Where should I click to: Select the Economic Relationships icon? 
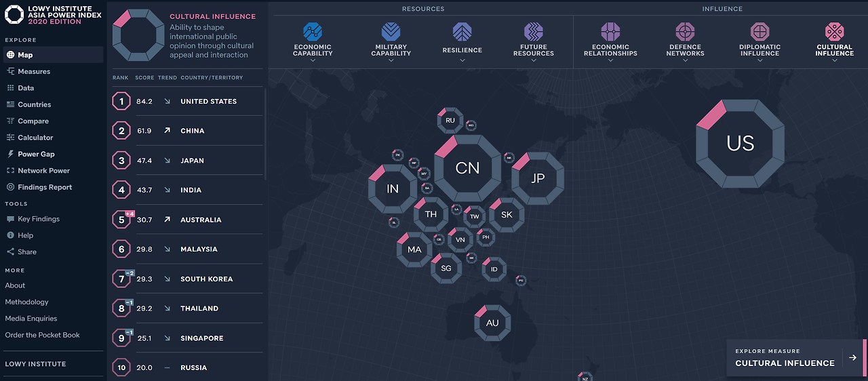pyautogui.click(x=611, y=31)
